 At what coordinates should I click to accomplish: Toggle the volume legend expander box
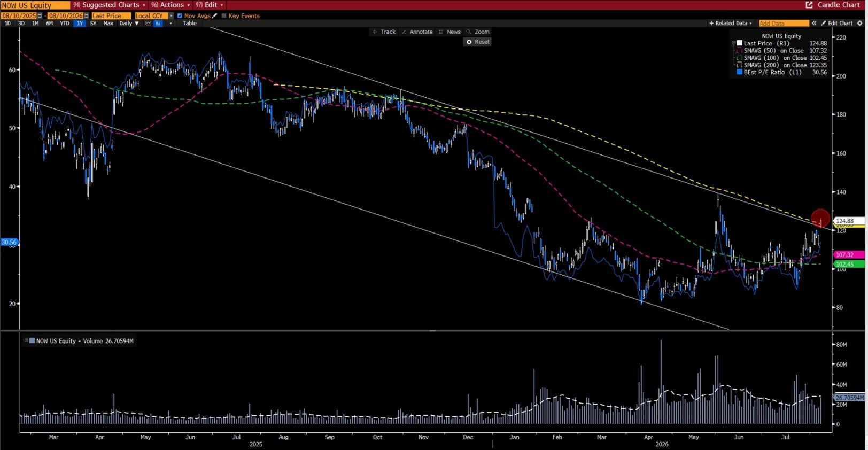click(26, 340)
